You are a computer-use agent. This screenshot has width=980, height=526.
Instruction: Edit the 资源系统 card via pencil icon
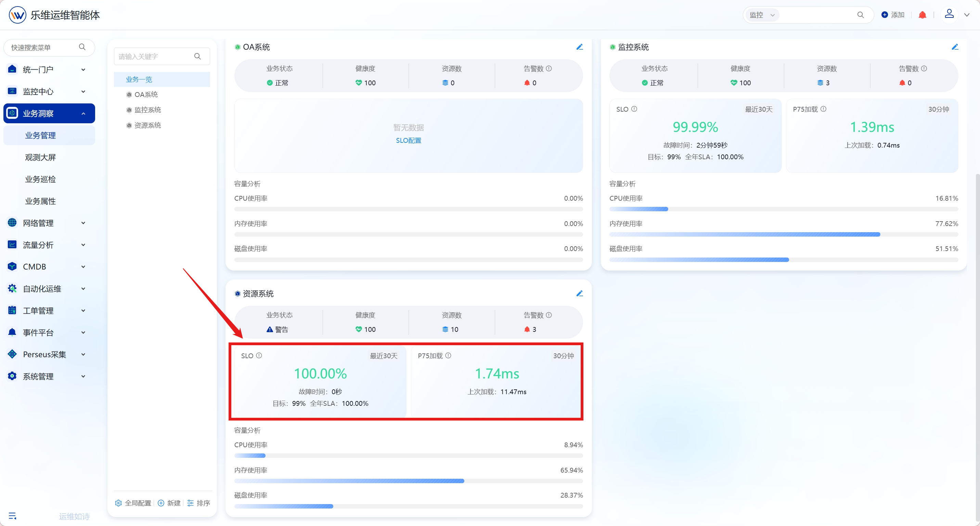(579, 293)
